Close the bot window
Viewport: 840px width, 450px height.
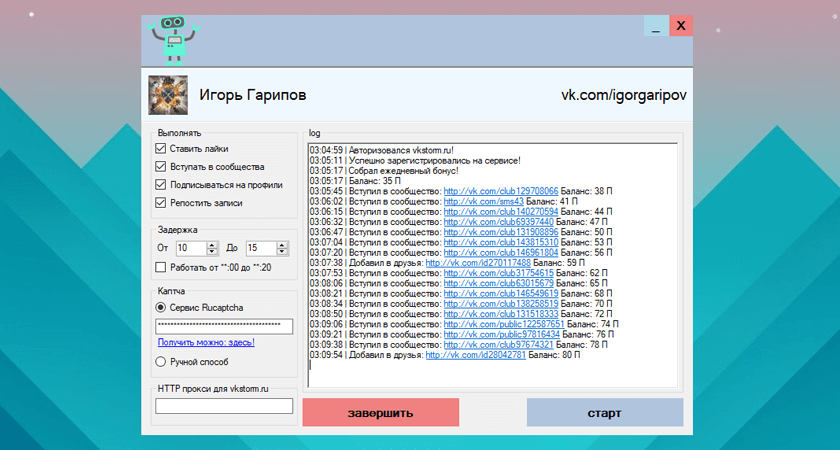click(681, 26)
